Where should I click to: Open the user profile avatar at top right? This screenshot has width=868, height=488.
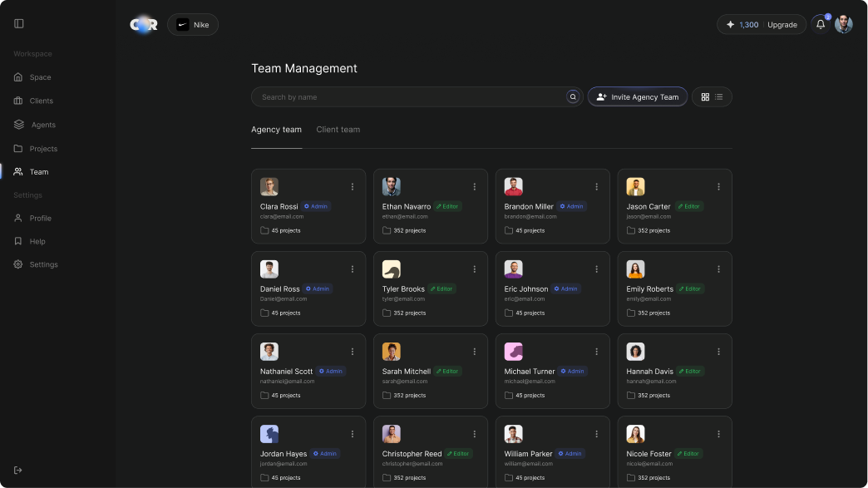(843, 25)
